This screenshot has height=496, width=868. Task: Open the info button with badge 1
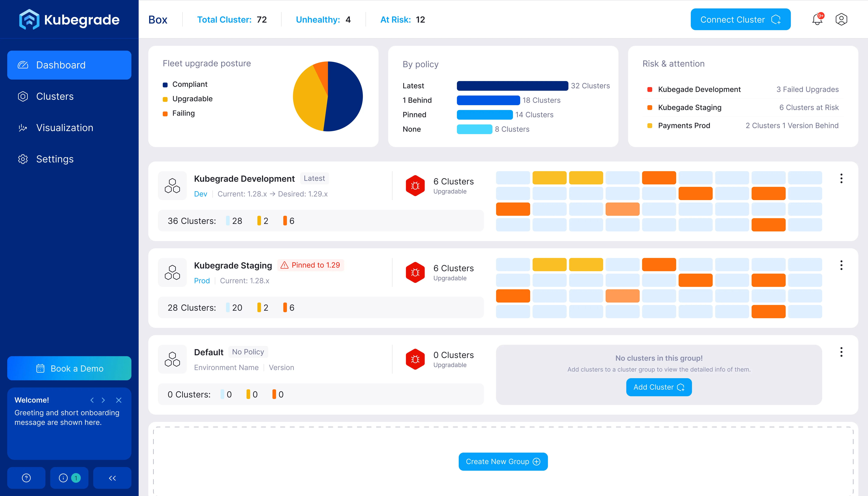tap(69, 478)
